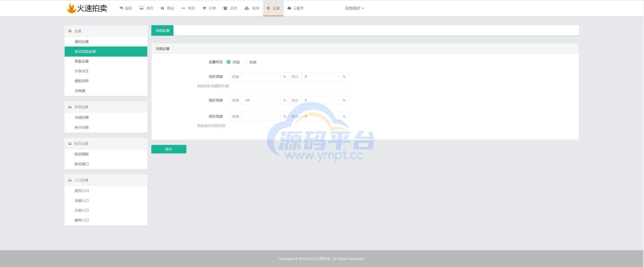Image resolution: width=644 pixels, height=267 pixels.
Task: Click the 云服务 cloud icon
Action: tap(289, 8)
